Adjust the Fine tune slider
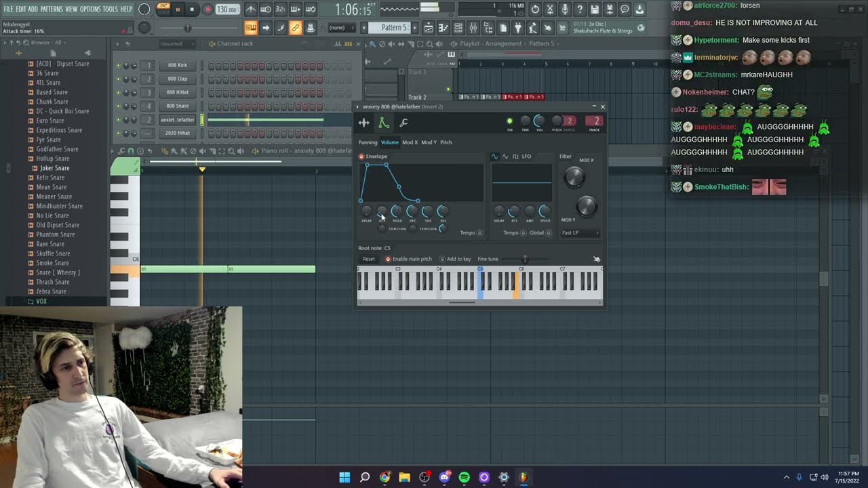The width and height of the screenshot is (868, 488). (x=524, y=259)
